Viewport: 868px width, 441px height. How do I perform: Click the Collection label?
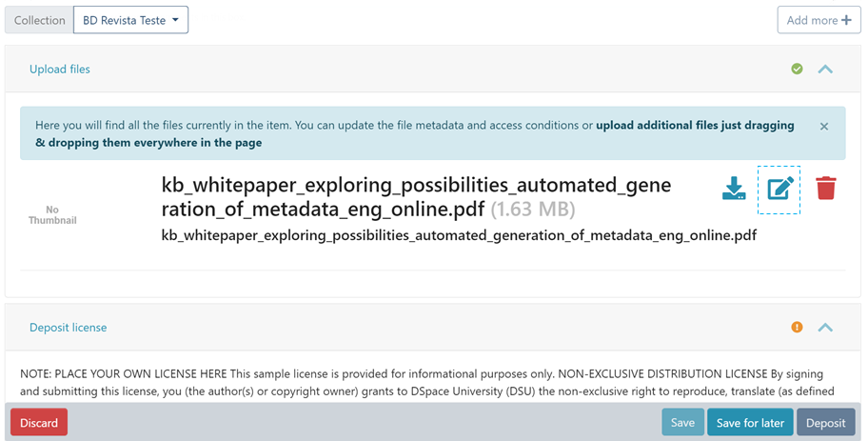pos(39,20)
